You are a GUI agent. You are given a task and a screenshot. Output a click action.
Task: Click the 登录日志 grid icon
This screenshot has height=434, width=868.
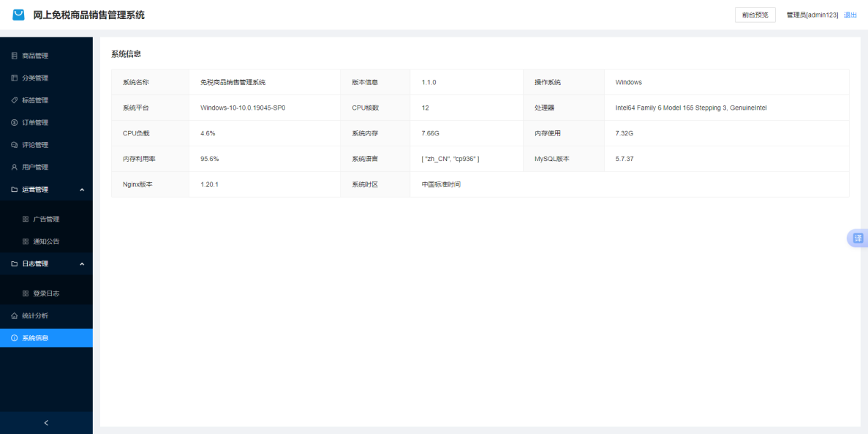26,293
